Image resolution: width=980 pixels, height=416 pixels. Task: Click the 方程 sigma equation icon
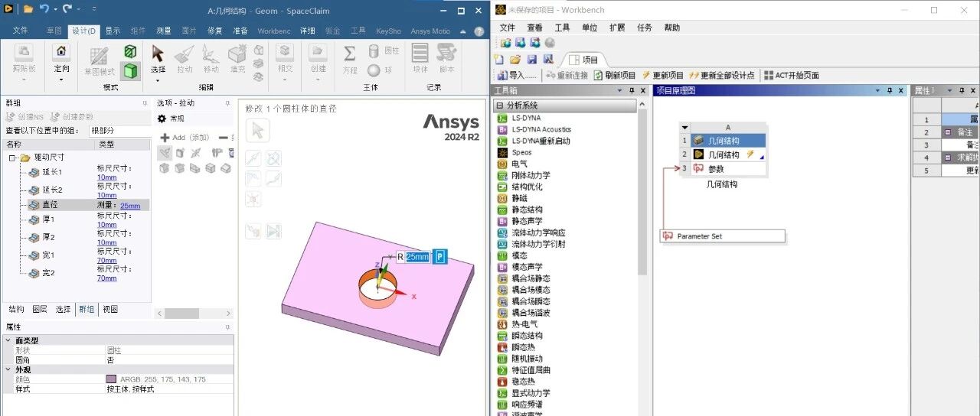[x=350, y=53]
